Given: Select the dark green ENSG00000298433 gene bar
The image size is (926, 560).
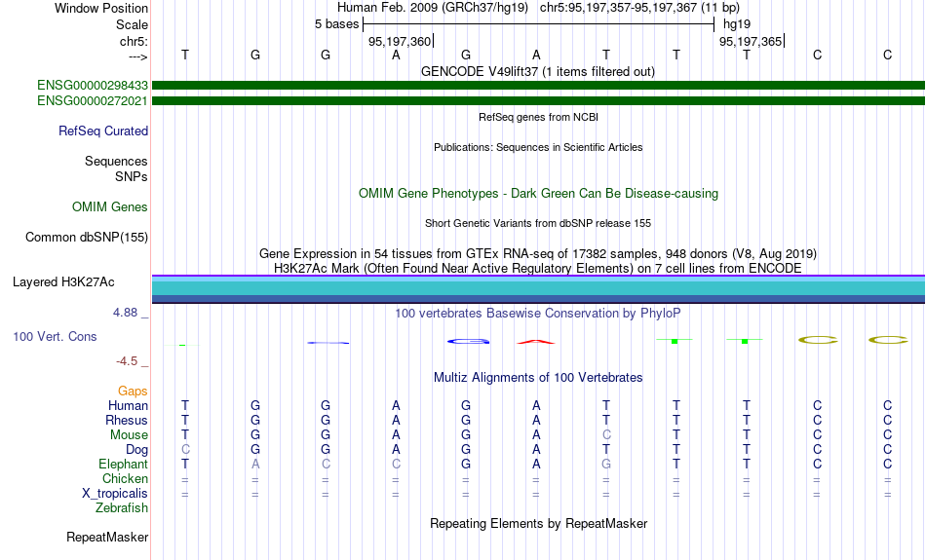Looking at the screenshot, I should tap(538, 86).
